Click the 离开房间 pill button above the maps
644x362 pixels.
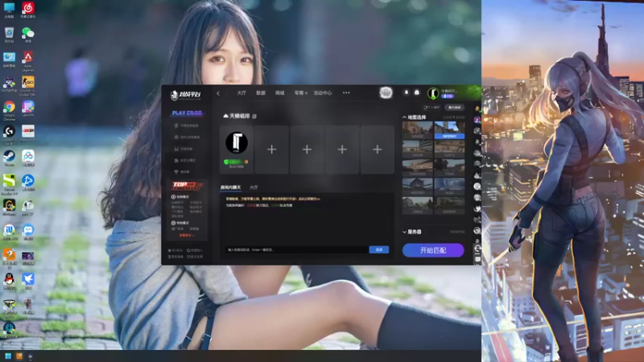[454, 108]
